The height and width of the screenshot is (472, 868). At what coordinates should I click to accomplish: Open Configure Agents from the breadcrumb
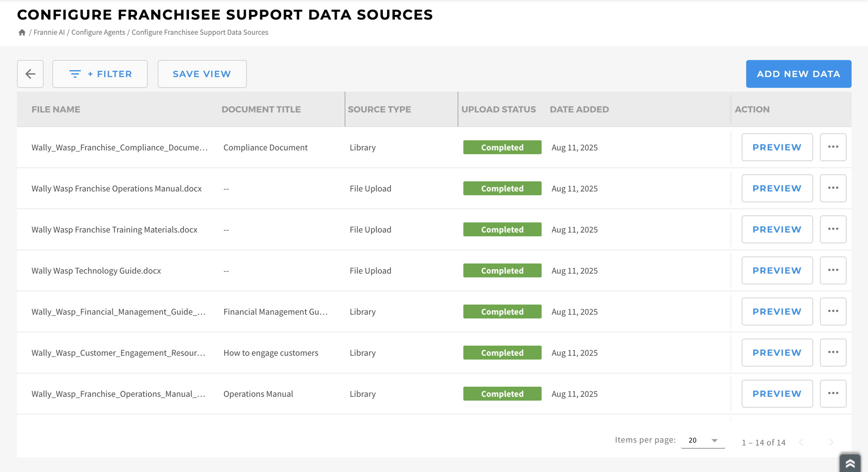[98, 32]
